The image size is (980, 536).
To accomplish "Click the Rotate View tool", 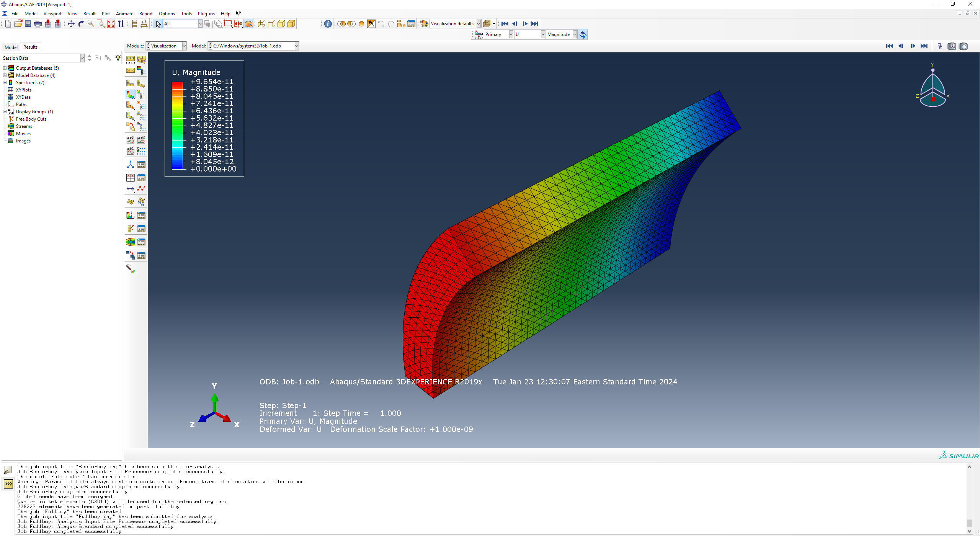I will point(81,24).
